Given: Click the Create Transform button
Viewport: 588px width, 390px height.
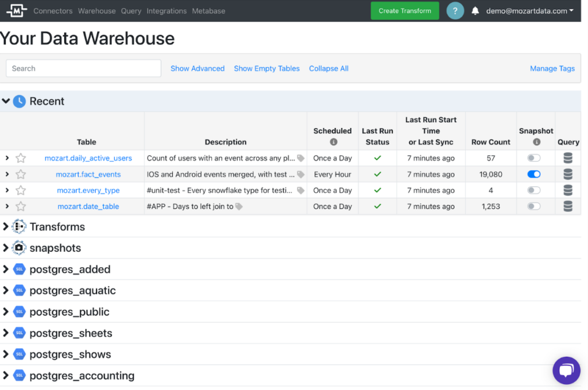Looking at the screenshot, I should pos(405,11).
